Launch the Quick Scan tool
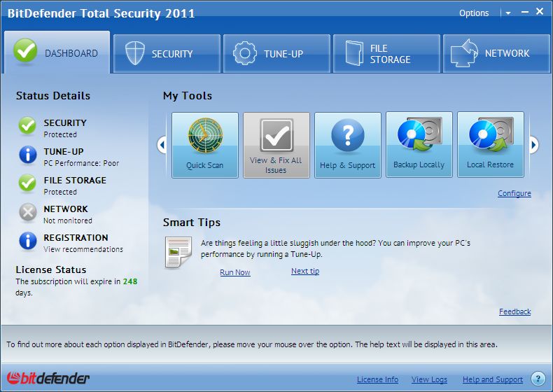 pos(205,145)
